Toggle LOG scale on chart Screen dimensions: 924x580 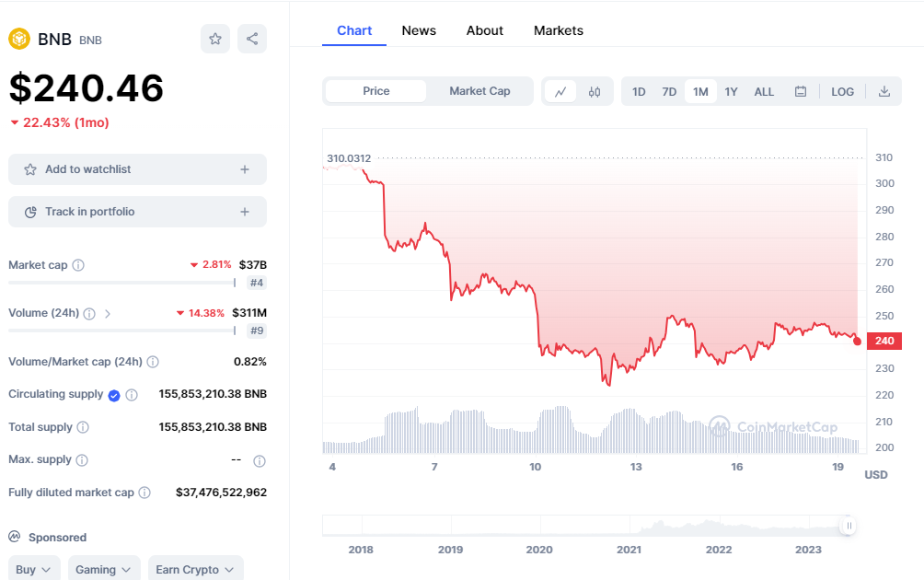tap(843, 91)
